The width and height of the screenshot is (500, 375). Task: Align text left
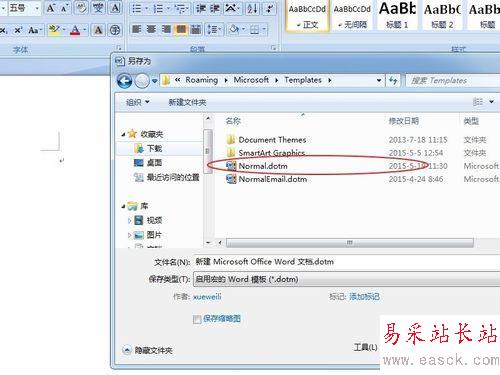(x=137, y=29)
